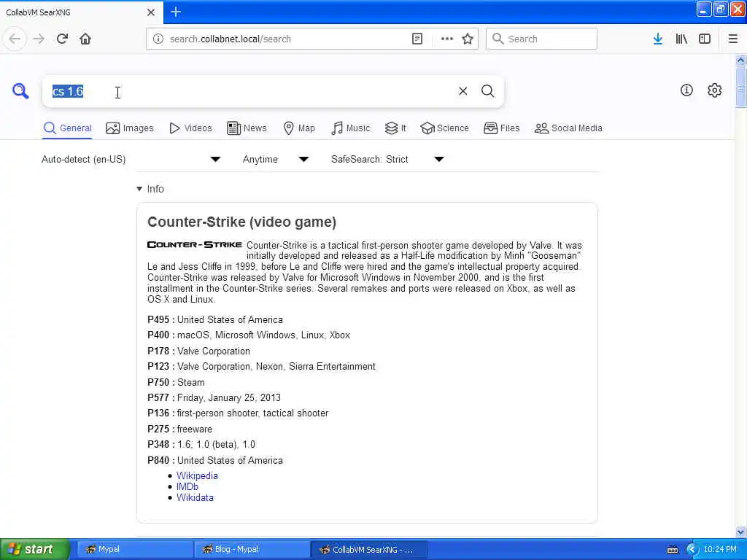Open the Downloads arrow icon
Viewport: 747px width, 560px height.
(x=658, y=39)
